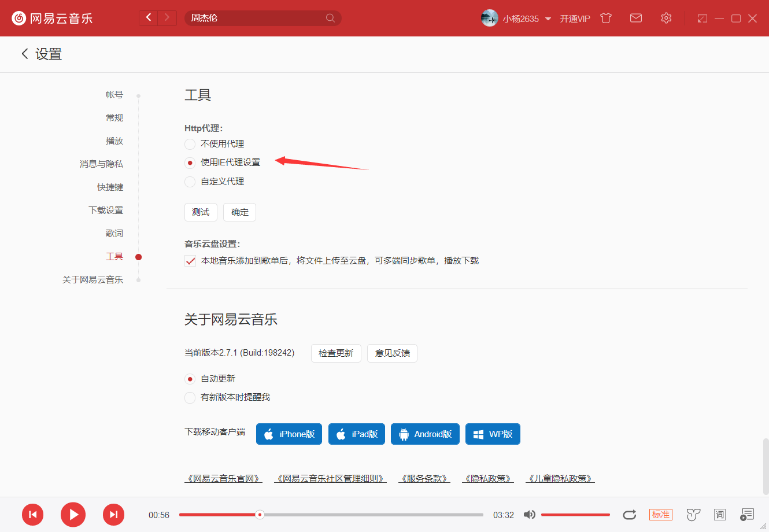
Task: Open the sound effects icon
Action: click(693, 515)
